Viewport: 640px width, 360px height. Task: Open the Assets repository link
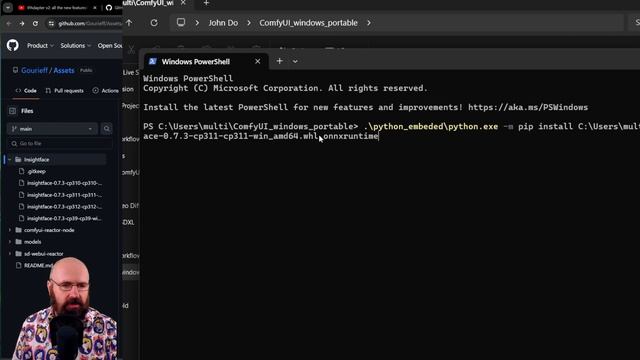click(64, 70)
